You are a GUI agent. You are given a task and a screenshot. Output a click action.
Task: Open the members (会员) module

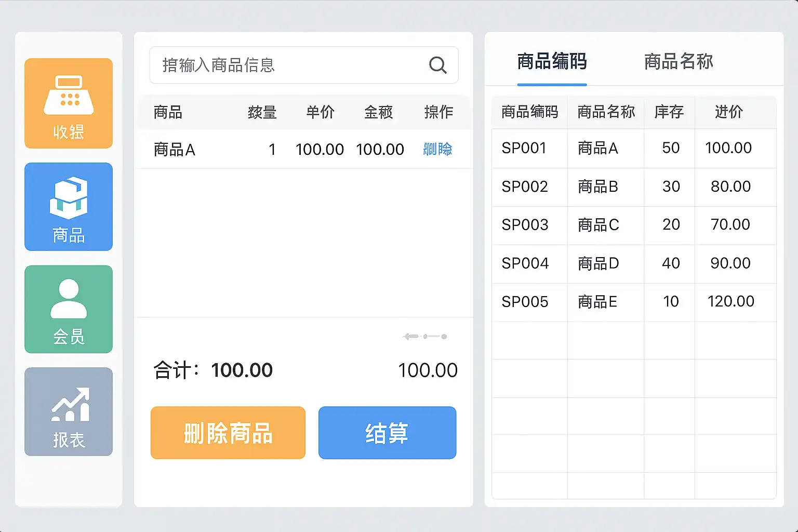click(69, 309)
